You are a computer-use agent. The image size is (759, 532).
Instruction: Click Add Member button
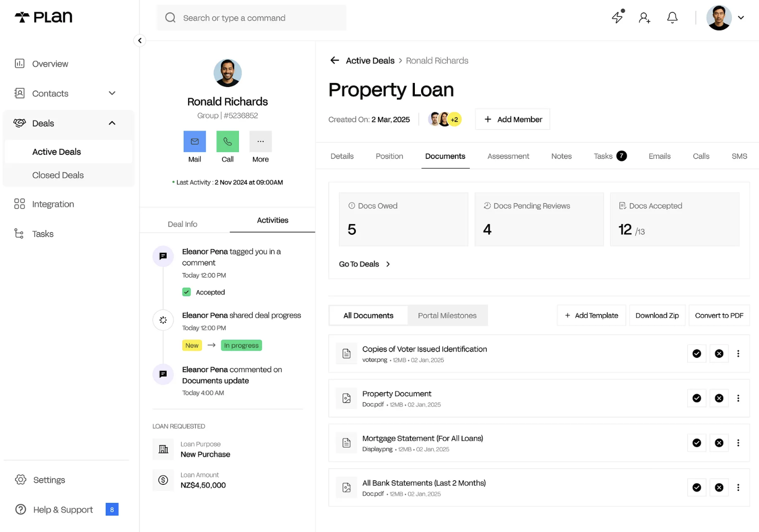513,119
